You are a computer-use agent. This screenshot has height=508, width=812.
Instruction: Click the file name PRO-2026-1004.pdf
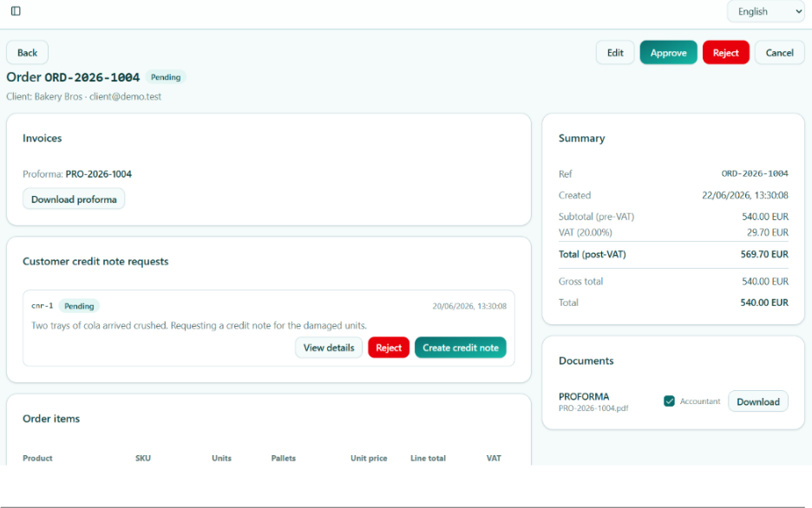pos(593,408)
